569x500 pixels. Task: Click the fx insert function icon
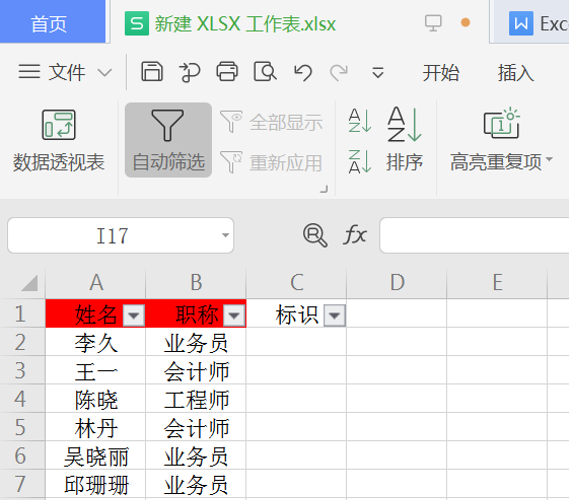(355, 235)
